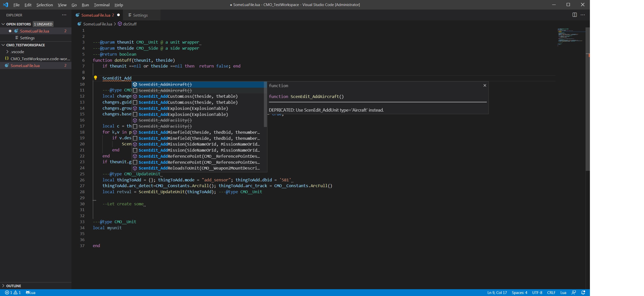Open the Terminal menu
Image resolution: width=644 pixels, height=296 pixels.
click(102, 5)
